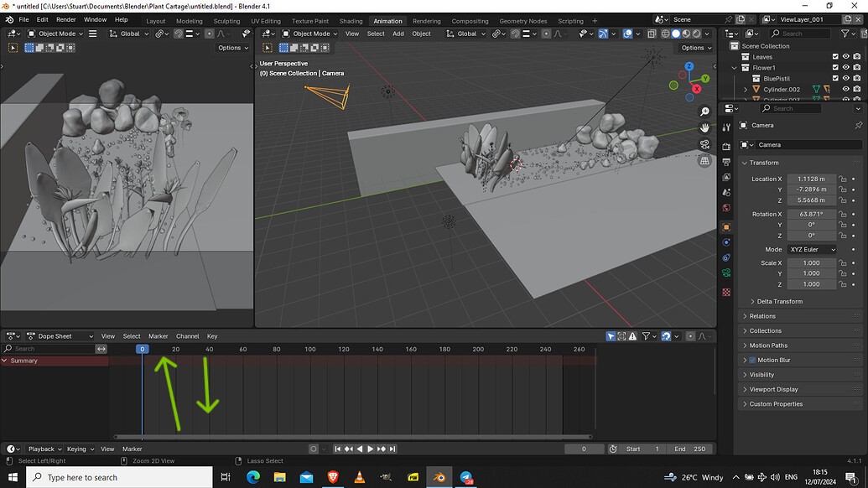Collapse the Flower1 collection
Image resolution: width=868 pixels, height=488 pixels.
pos(735,68)
